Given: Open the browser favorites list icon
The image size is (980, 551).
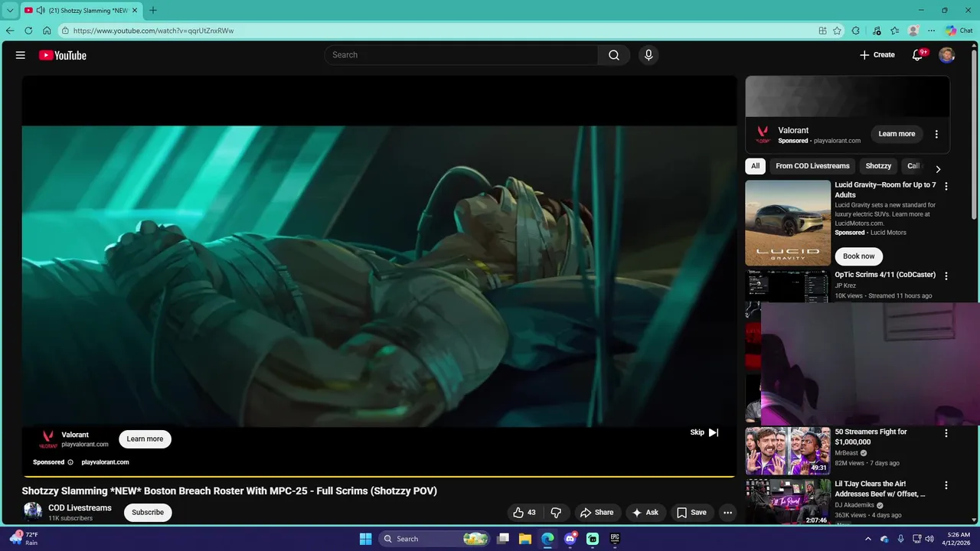Looking at the screenshot, I should pos(895,31).
